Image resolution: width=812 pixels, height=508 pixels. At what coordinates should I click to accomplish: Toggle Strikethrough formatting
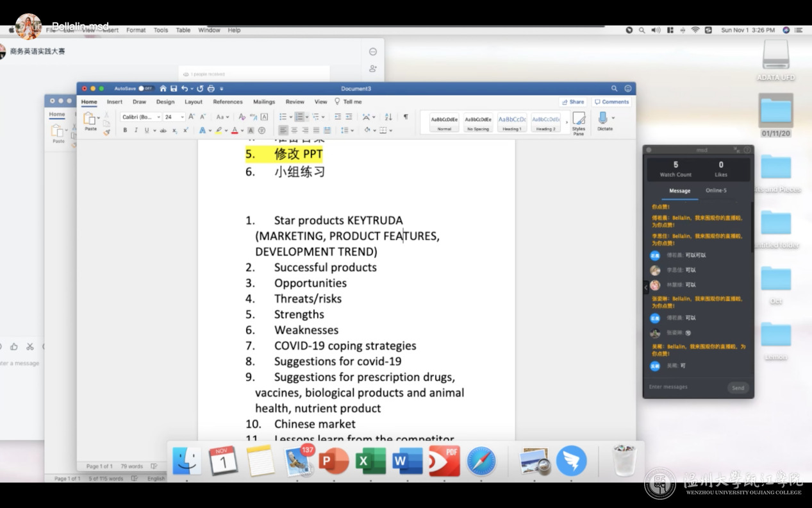coord(163,130)
